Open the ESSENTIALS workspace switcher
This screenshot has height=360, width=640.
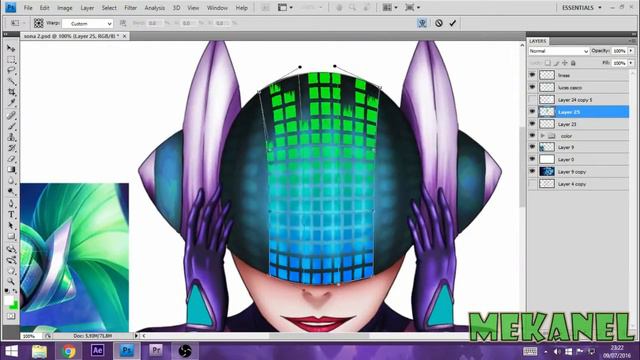(x=581, y=7)
